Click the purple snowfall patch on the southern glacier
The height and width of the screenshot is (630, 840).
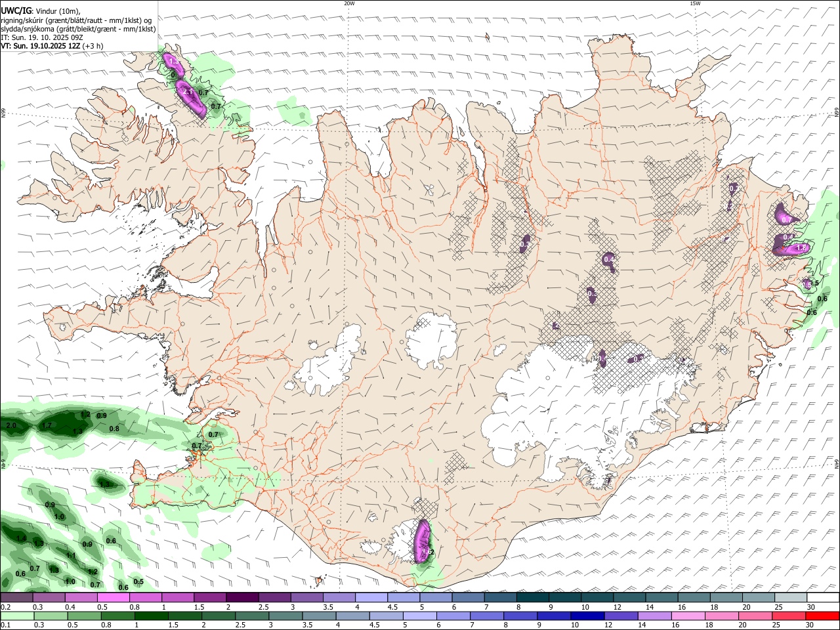(422, 541)
